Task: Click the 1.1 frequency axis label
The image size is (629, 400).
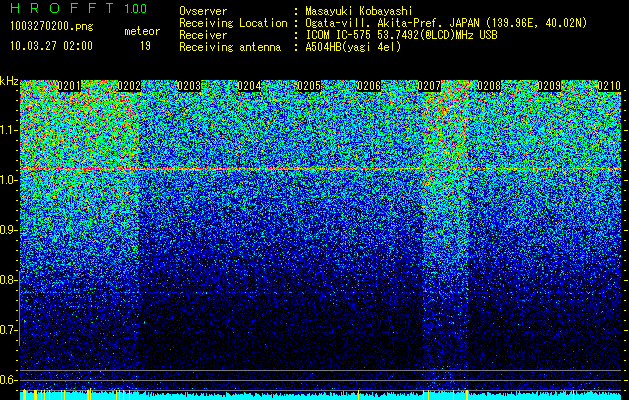Action: [9, 131]
